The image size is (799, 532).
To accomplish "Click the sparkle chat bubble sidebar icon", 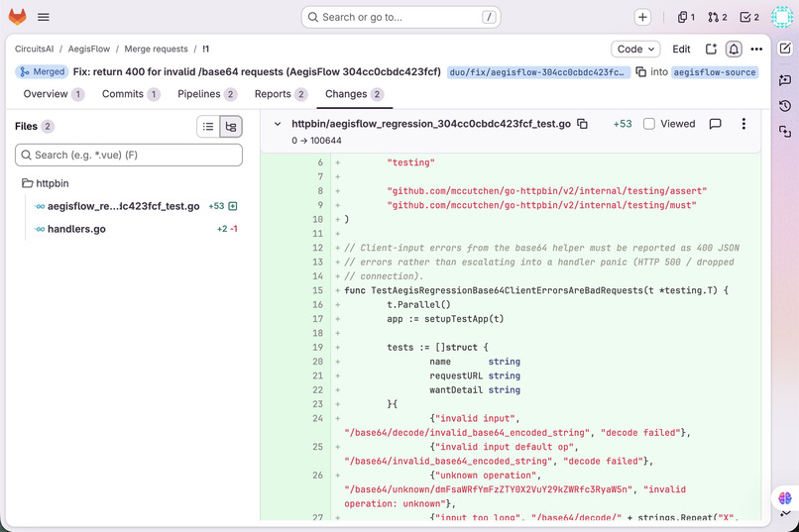I will [785, 79].
